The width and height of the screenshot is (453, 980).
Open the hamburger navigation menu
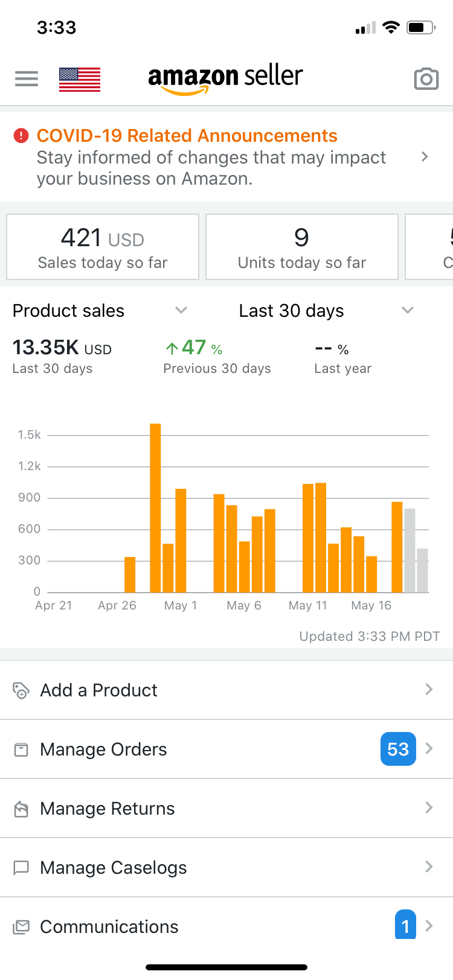pos(27,79)
